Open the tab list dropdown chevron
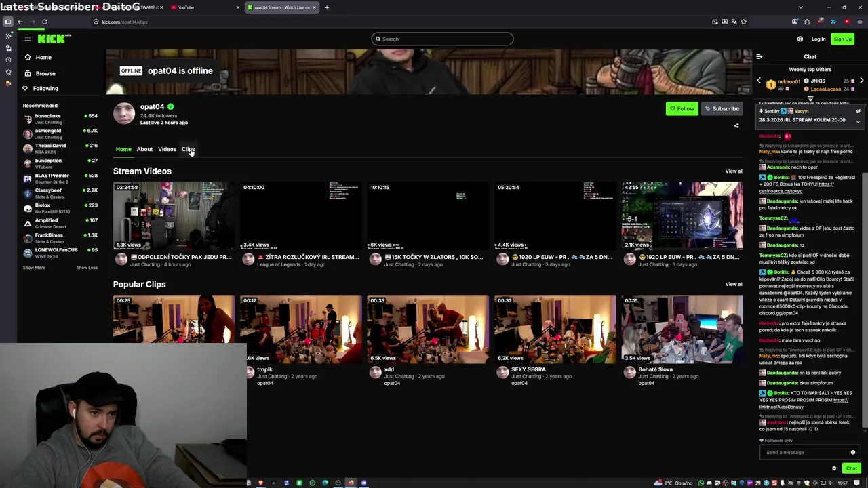This screenshot has width=868, height=488. coord(801,7)
